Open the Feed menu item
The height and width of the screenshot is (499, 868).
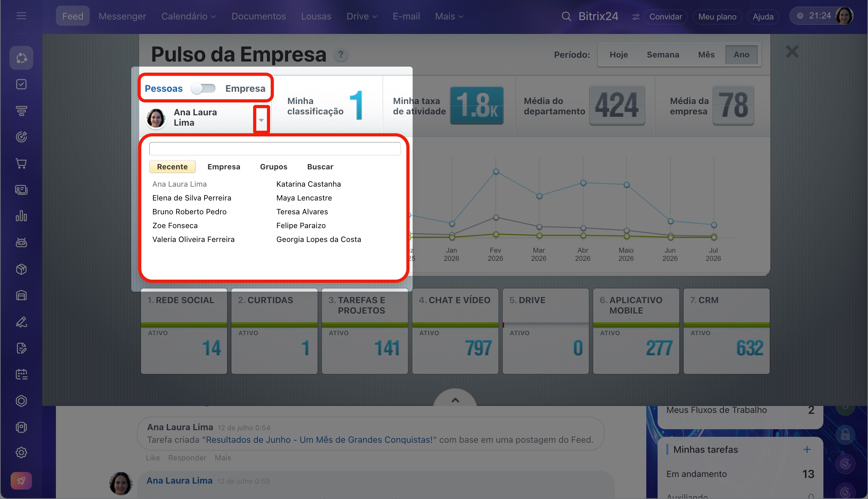point(73,16)
